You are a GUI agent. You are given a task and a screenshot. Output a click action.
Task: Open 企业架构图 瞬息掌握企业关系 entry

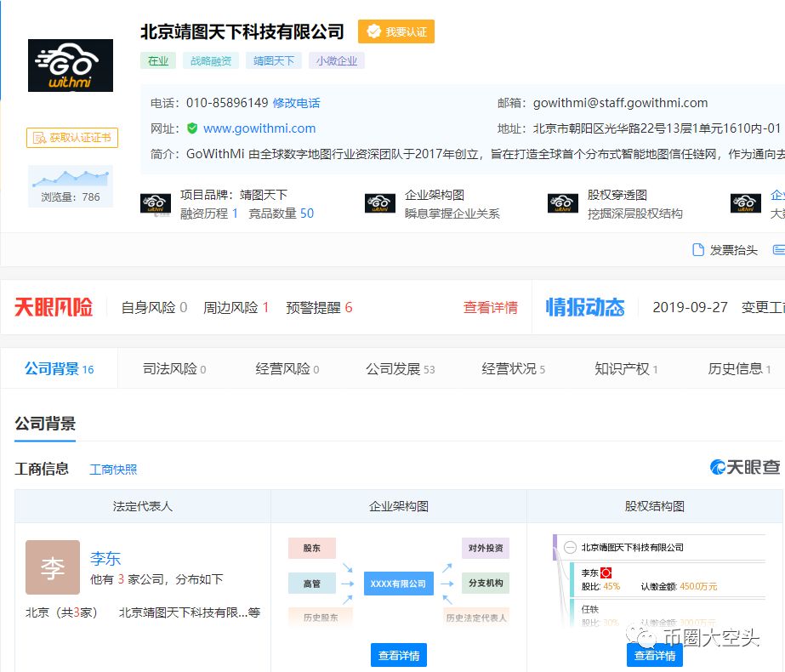452,204
